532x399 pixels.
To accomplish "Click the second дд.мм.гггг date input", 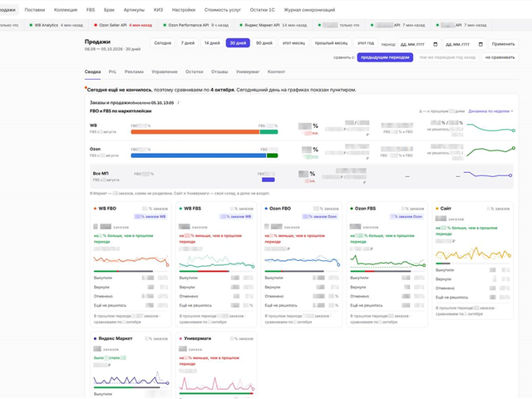I will [464, 44].
